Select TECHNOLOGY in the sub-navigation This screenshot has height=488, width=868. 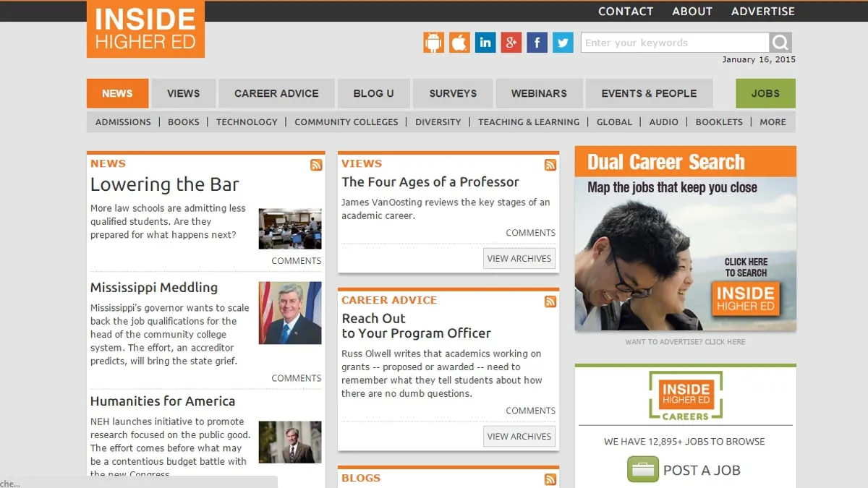247,122
